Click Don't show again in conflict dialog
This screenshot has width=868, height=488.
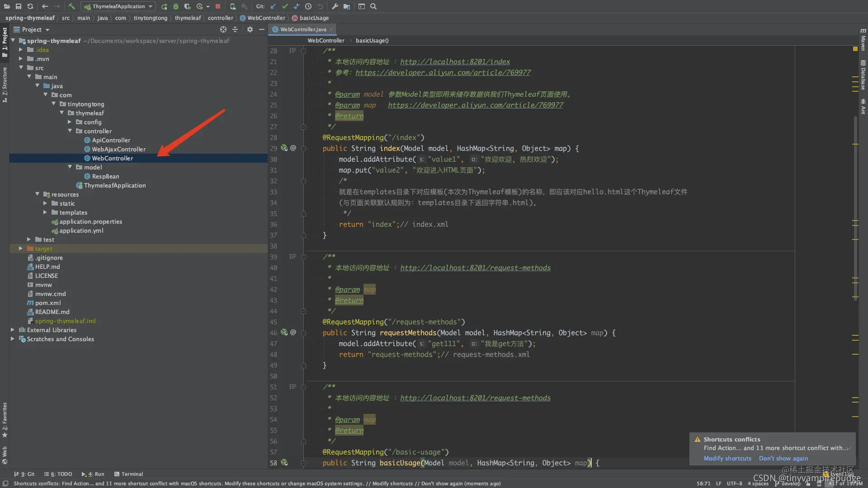point(784,458)
